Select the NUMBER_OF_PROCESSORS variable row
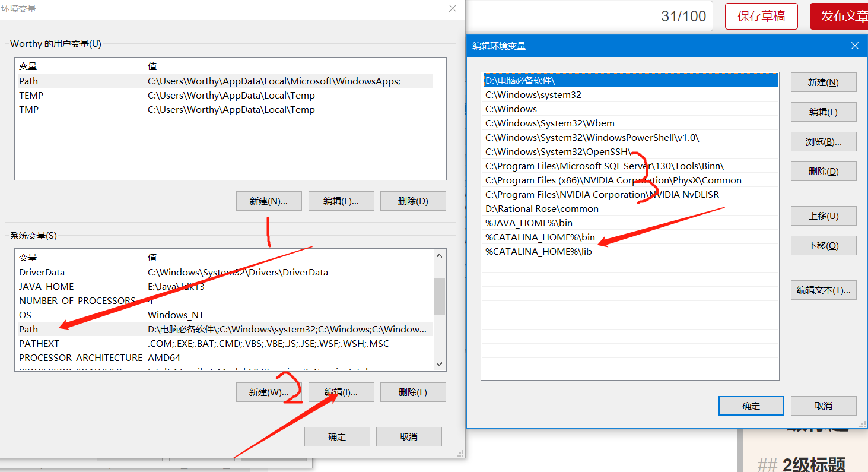This screenshot has height=472, width=868. click(x=224, y=301)
